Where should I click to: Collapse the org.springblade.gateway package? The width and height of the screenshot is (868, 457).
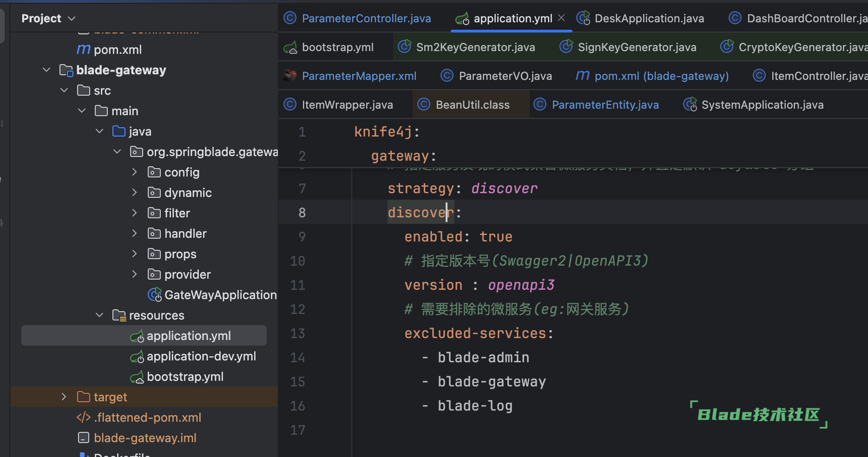[117, 152]
